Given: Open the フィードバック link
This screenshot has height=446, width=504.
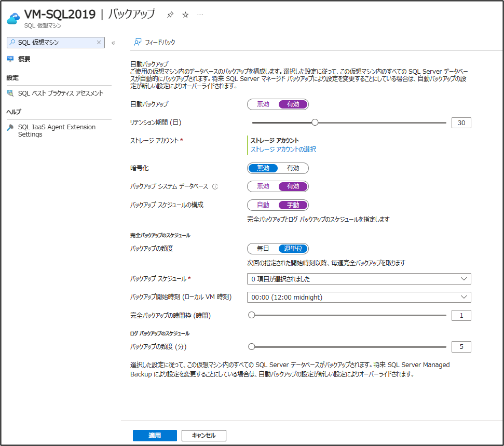Looking at the screenshot, I should point(160,43).
